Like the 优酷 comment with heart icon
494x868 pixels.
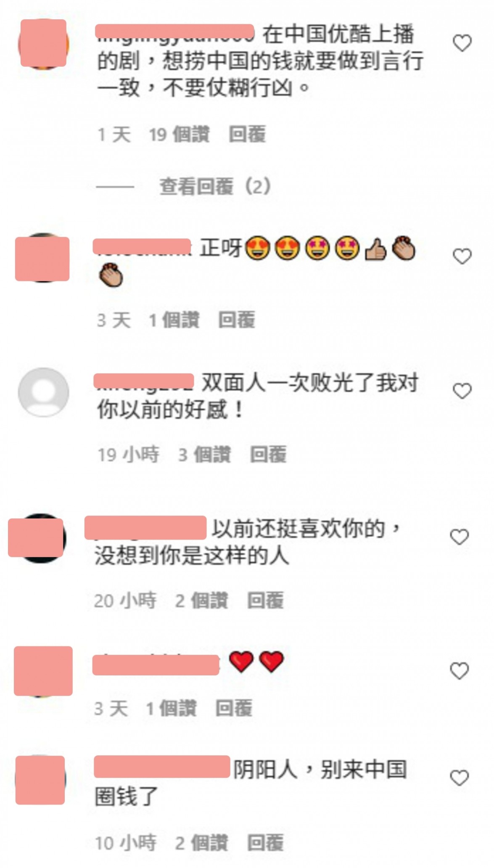462,43
